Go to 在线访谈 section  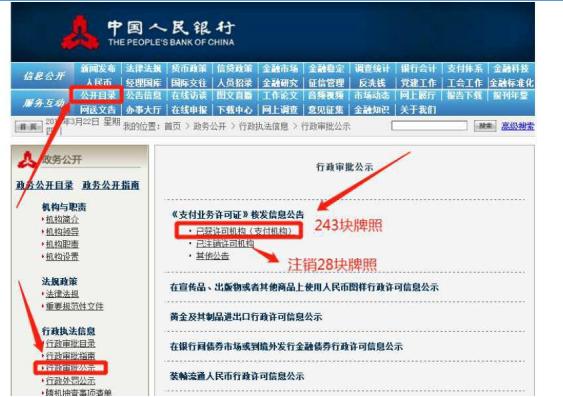tap(189, 95)
